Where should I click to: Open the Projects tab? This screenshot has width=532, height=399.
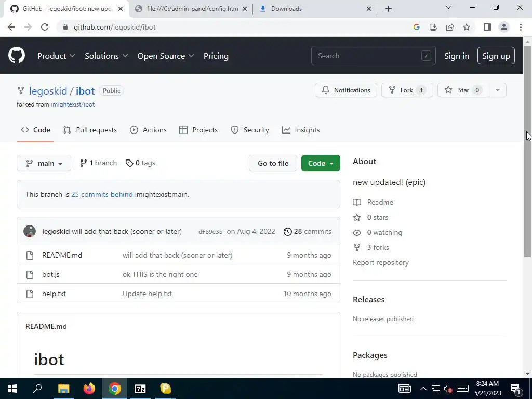pos(198,130)
